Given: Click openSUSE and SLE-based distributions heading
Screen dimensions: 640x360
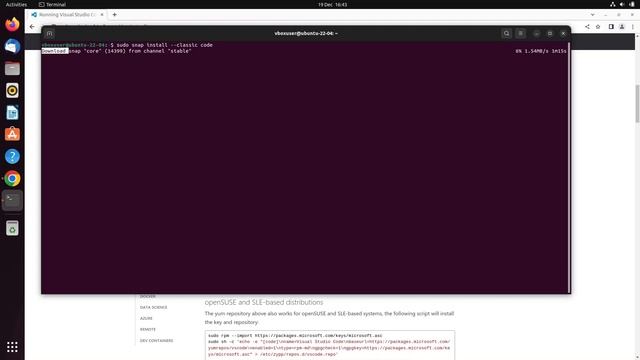Looking at the screenshot, I should pos(264,302).
